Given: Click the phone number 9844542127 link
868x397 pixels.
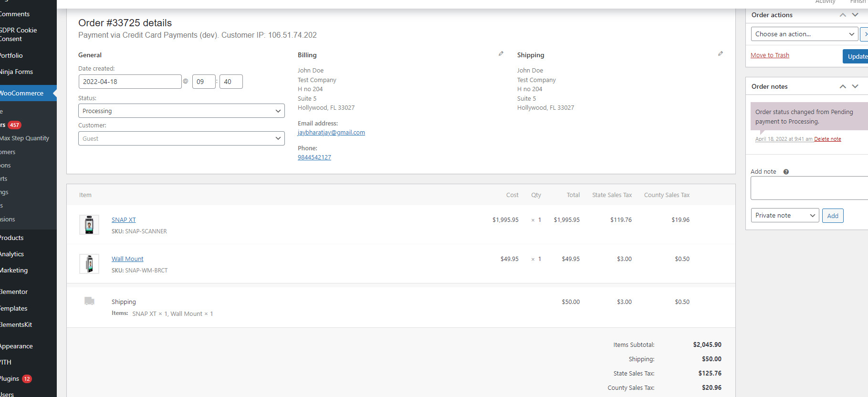Looking at the screenshot, I should click(314, 157).
